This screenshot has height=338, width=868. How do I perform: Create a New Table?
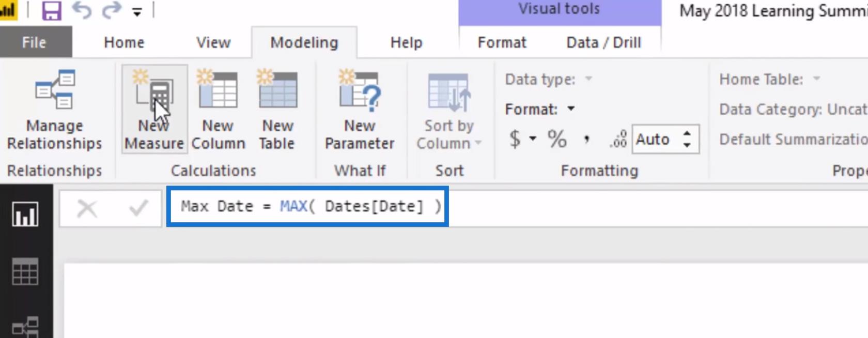277,110
